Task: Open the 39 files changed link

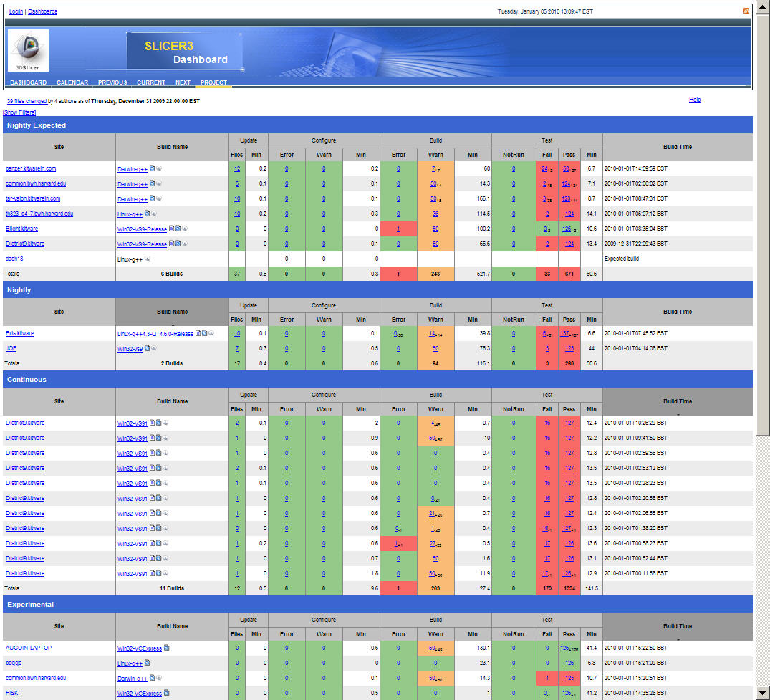Action: click(27, 101)
